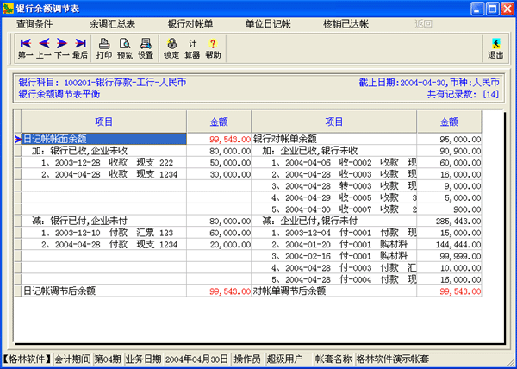Minimize the 银行余额调节表 window
This screenshot has width=517, height=369.
pyautogui.click(x=477, y=9)
